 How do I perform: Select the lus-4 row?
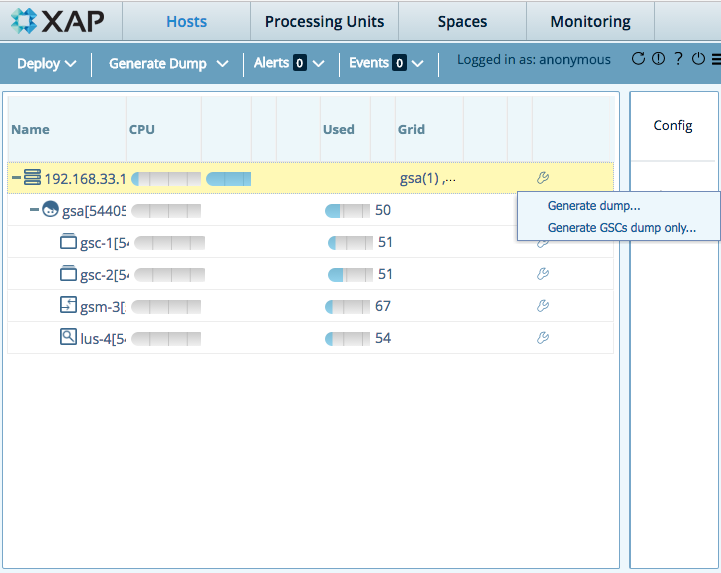pyautogui.click(x=310, y=338)
